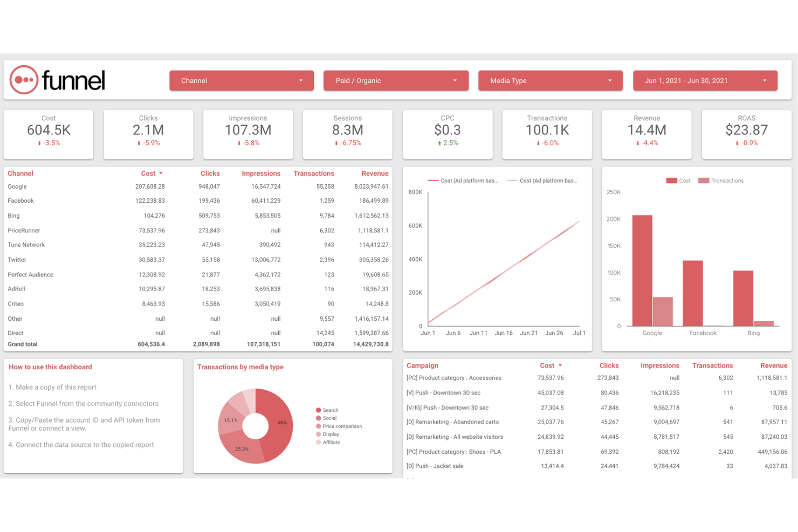Select the Twitter channel row
Viewport: 798px width, 532px height.
pos(198,260)
